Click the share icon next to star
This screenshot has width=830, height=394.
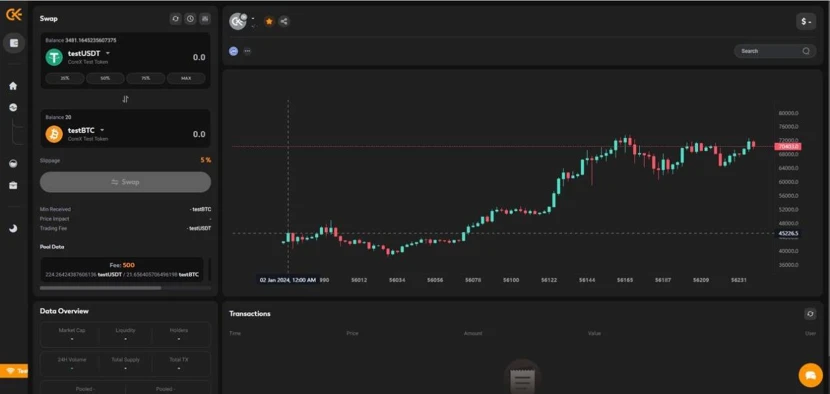click(x=284, y=21)
